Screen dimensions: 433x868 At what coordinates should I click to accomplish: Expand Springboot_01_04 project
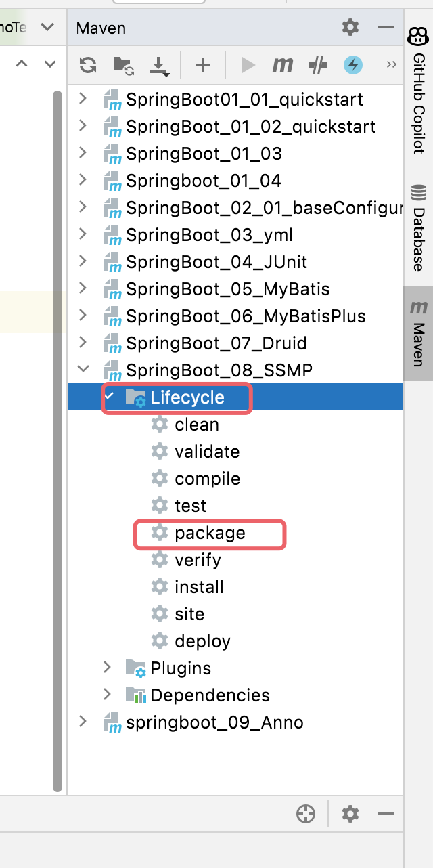(83, 180)
